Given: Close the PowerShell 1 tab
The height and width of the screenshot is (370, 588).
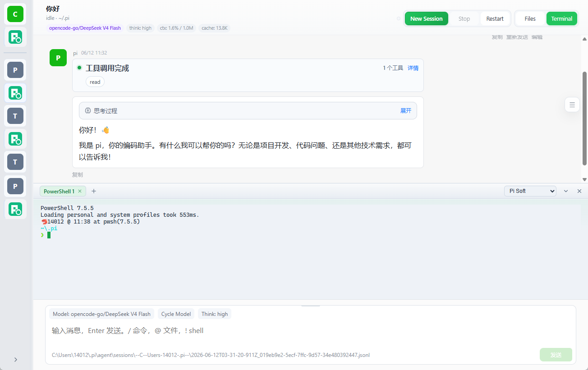Looking at the screenshot, I should click(80, 191).
